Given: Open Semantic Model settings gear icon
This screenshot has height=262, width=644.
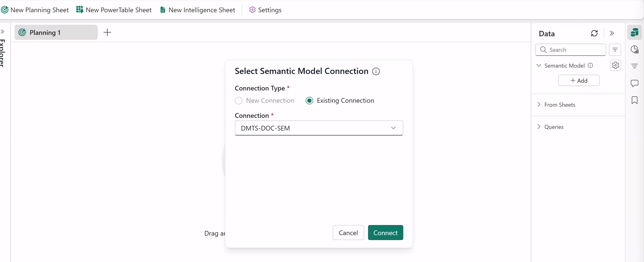Looking at the screenshot, I should pyautogui.click(x=615, y=65).
